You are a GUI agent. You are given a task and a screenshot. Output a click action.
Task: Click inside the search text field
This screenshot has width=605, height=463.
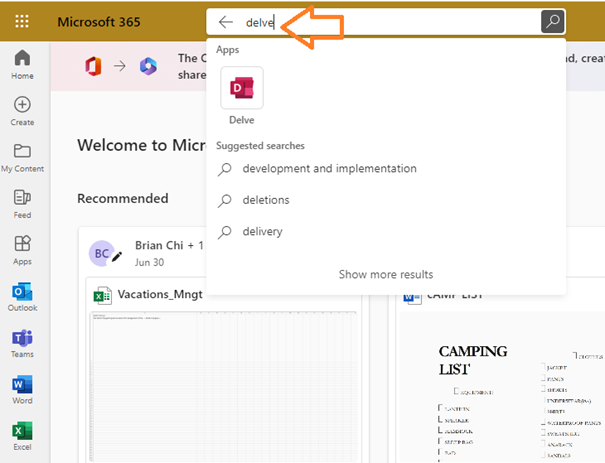point(400,21)
